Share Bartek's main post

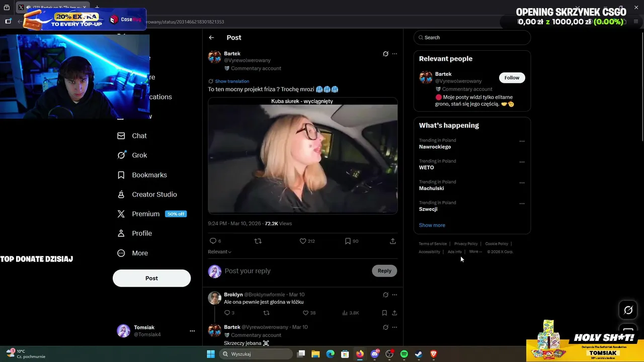point(393,241)
